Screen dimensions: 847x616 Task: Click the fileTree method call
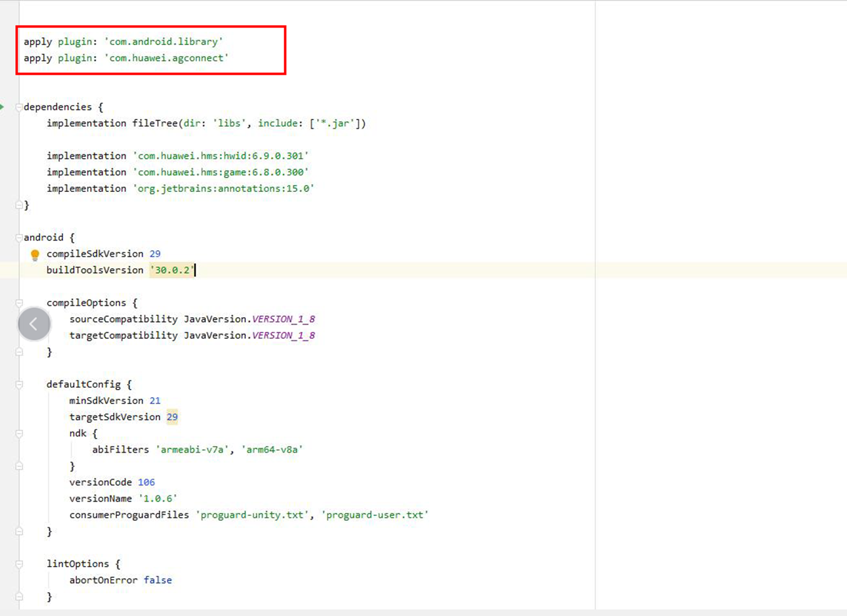(155, 123)
